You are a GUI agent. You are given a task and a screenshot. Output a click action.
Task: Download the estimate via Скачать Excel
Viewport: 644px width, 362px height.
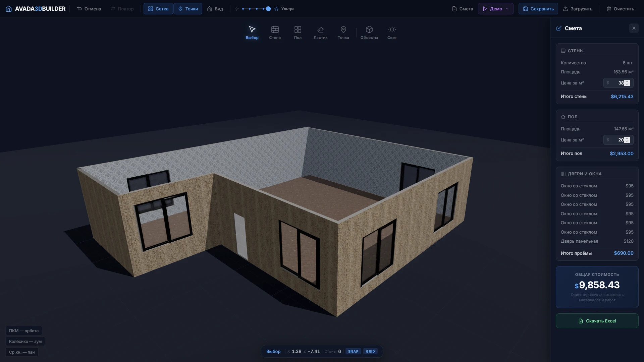point(597,321)
